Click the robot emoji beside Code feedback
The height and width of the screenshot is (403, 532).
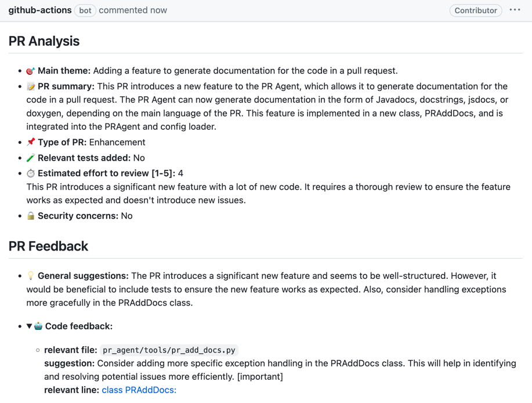[x=38, y=326]
